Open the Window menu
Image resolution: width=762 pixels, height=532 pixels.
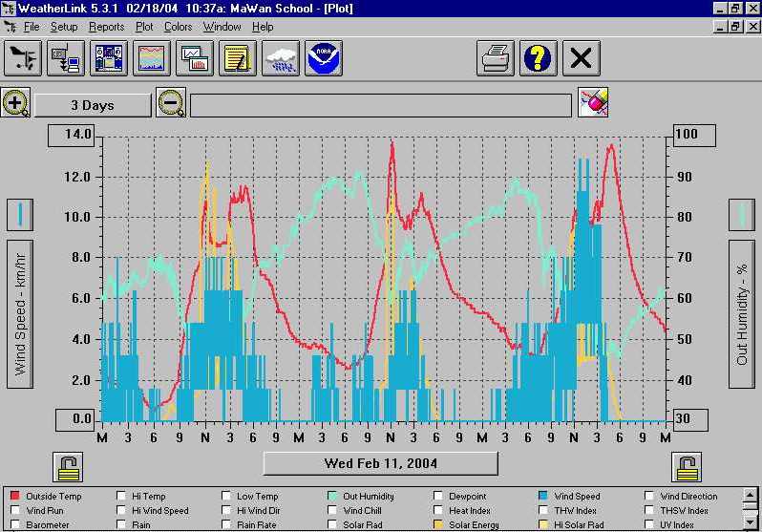coord(222,27)
